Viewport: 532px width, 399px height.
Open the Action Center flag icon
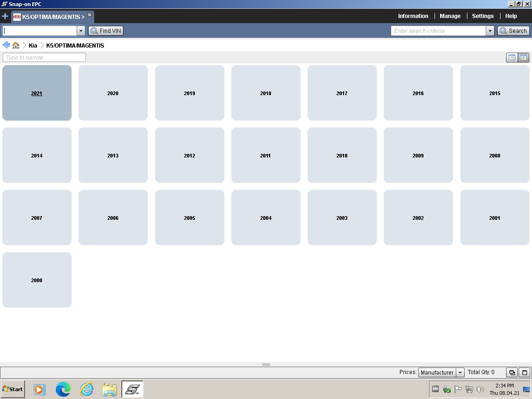tap(458, 389)
